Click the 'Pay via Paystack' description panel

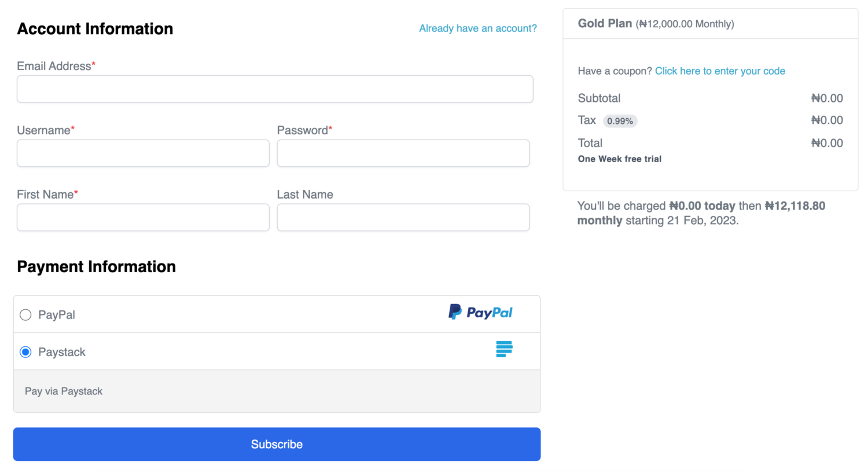(277, 391)
